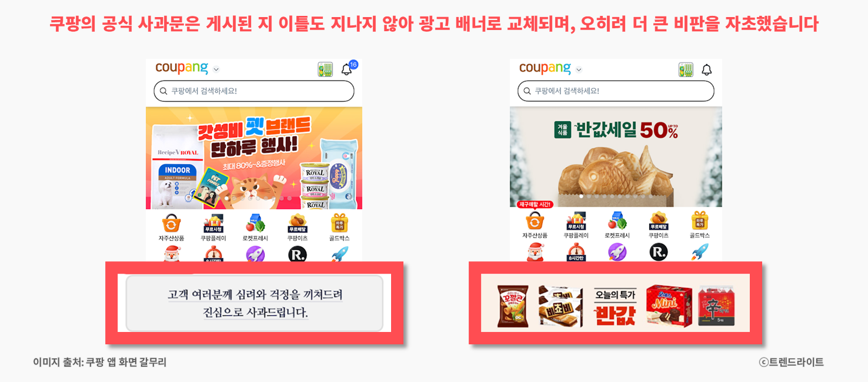The height and width of the screenshot is (382, 868).
Task: Expand chevron next to left coupang logo
Action: (216, 69)
